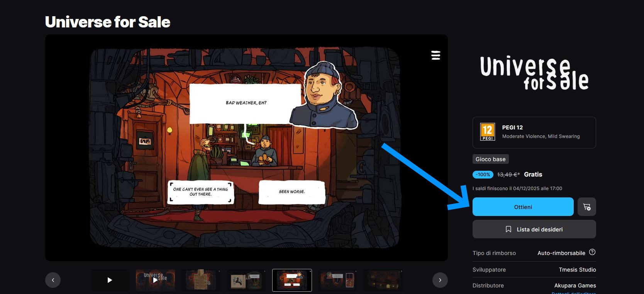Image resolution: width=644 pixels, height=294 pixels.
Task: Go to previous media with left arrow
Action: (53, 280)
